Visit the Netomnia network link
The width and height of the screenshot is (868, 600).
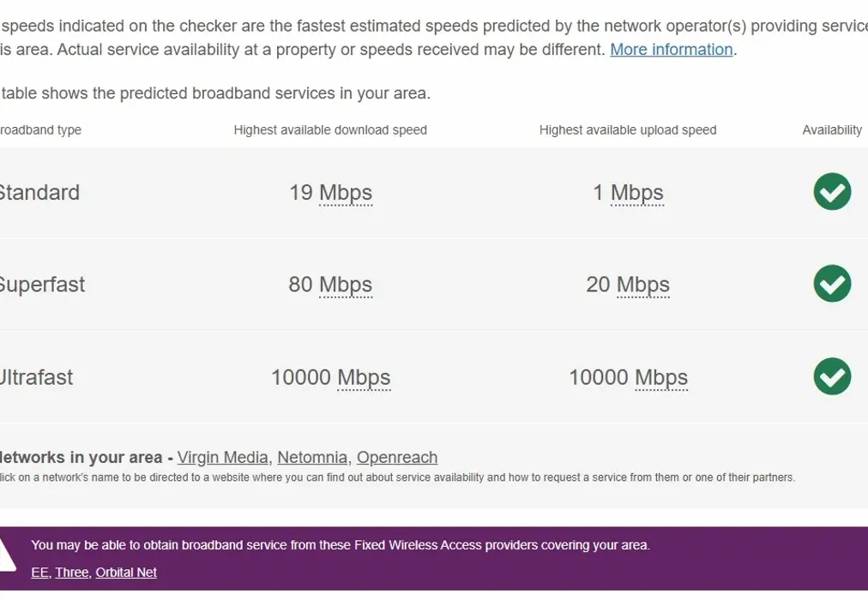pyautogui.click(x=312, y=457)
